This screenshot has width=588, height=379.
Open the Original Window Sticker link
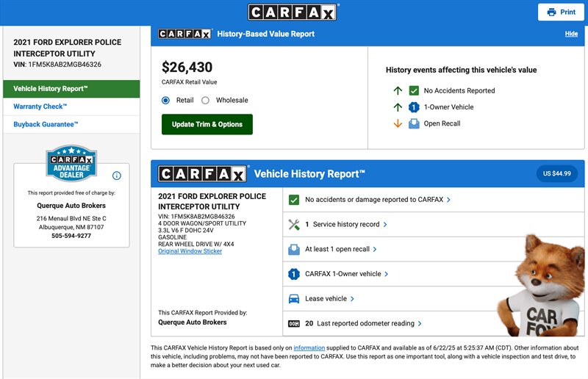point(190,251)
